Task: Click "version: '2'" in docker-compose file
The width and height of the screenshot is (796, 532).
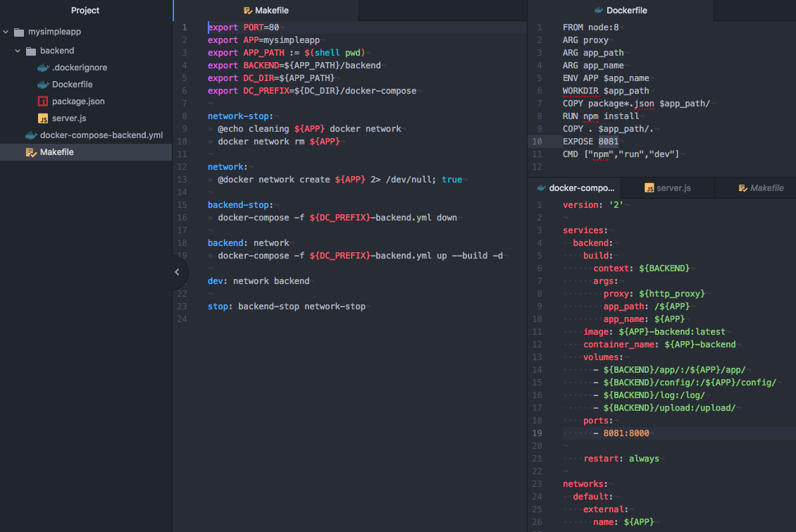Action: tap(593, 205)
